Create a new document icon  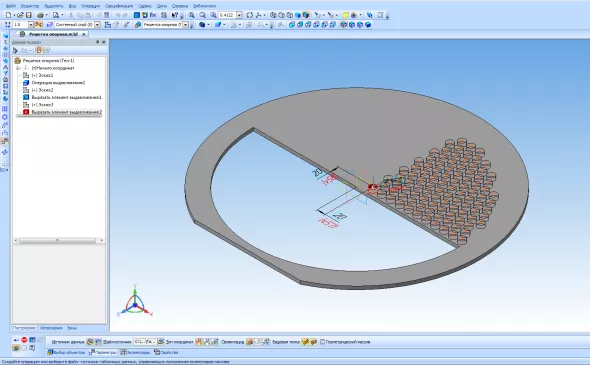pos(8,15)
